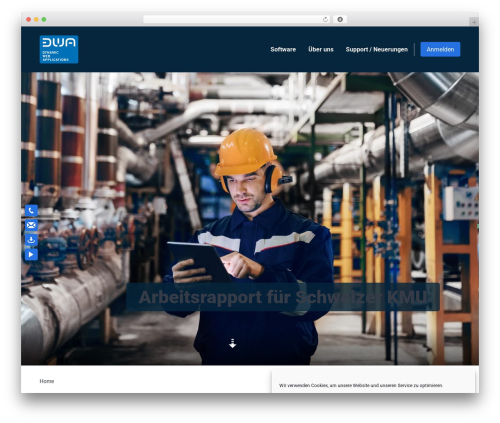The height and width of the screenshot is (423, 500).
Task: Open the phone contact side icon
Action: coord(31,211)
